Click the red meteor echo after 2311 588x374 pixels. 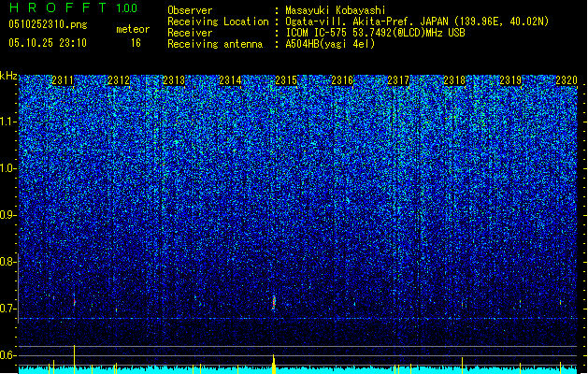pyautogui.click(x=74, y=300)
